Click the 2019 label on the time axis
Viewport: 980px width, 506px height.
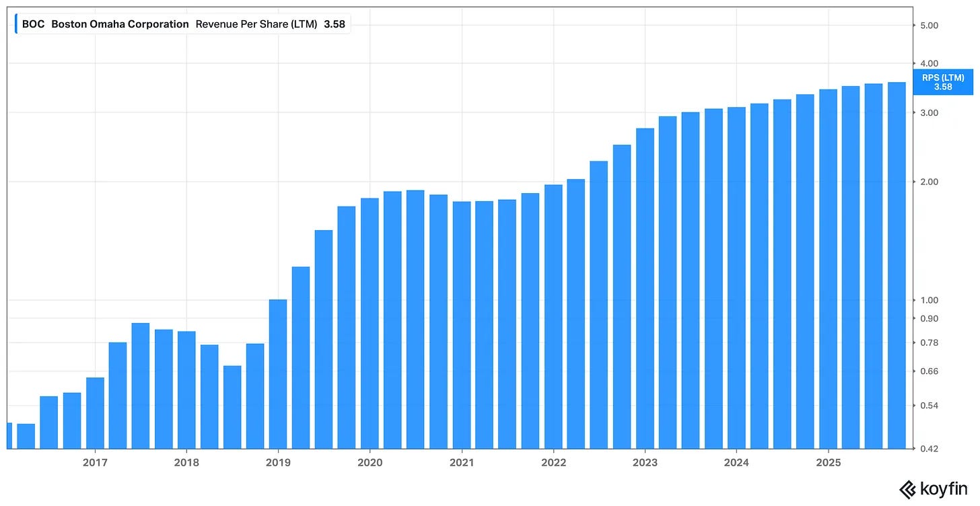tap(278, 463)
